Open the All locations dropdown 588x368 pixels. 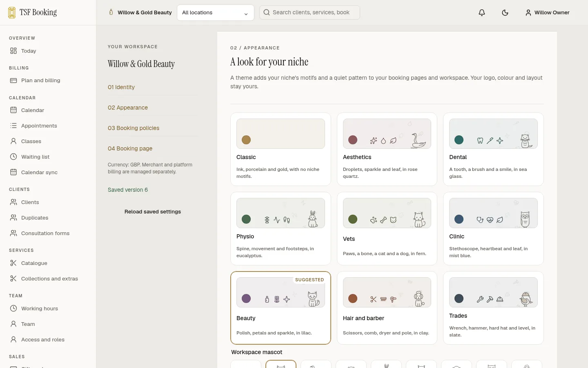click(x=216, y=13)
